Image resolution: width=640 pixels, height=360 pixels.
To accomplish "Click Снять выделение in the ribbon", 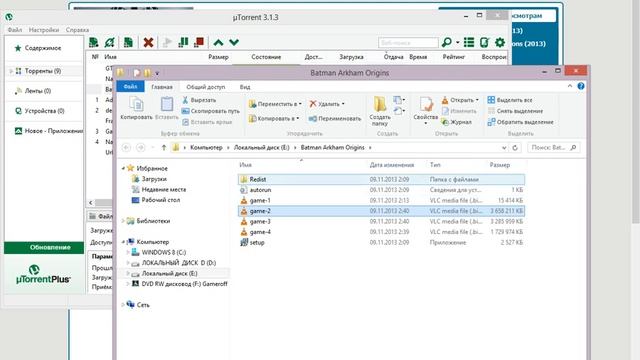I will [x=515, y=111].
